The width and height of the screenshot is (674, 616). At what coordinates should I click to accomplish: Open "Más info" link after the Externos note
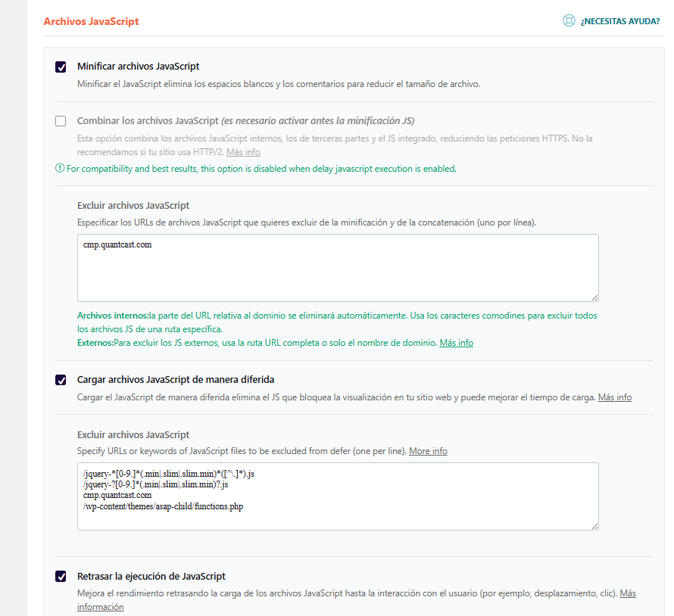456,343
